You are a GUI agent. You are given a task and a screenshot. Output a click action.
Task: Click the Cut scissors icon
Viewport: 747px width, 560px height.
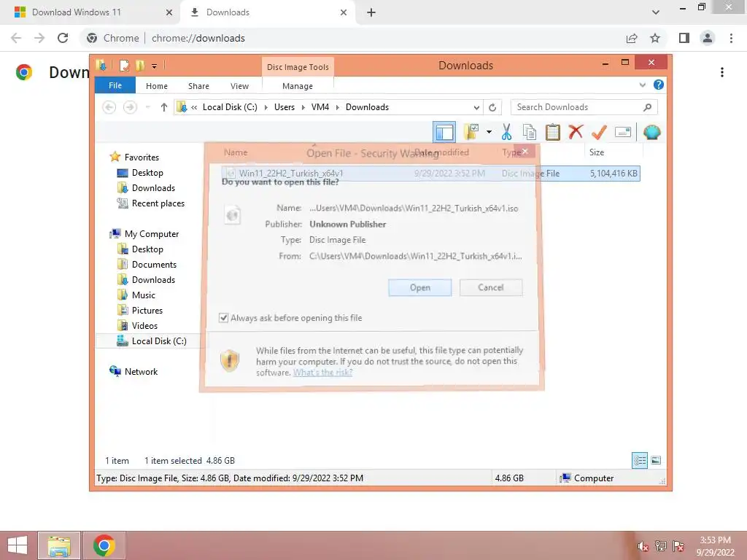coord(506,132)
